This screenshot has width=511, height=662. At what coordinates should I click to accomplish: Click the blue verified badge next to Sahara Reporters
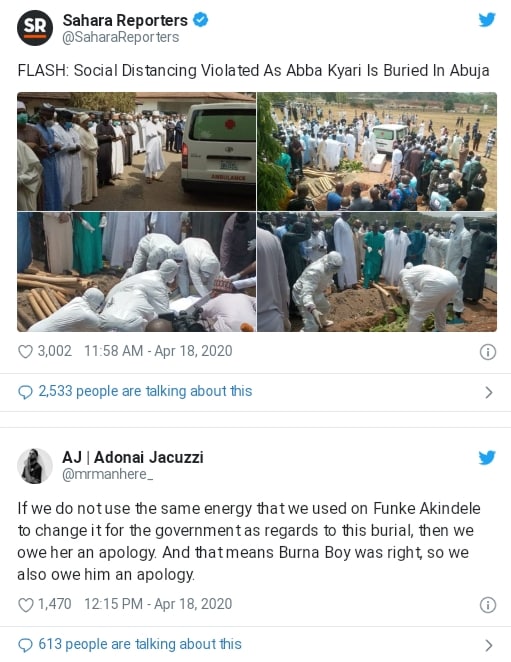(201, 19)
